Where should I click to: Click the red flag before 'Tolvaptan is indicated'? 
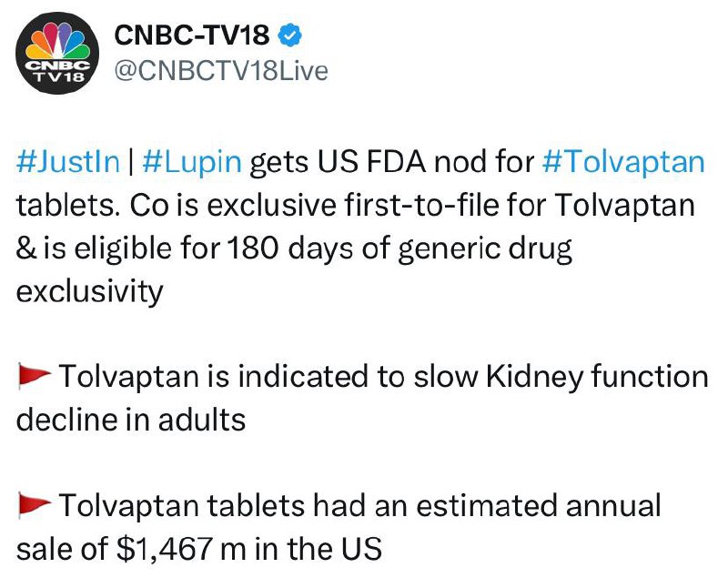pos(35,376)
